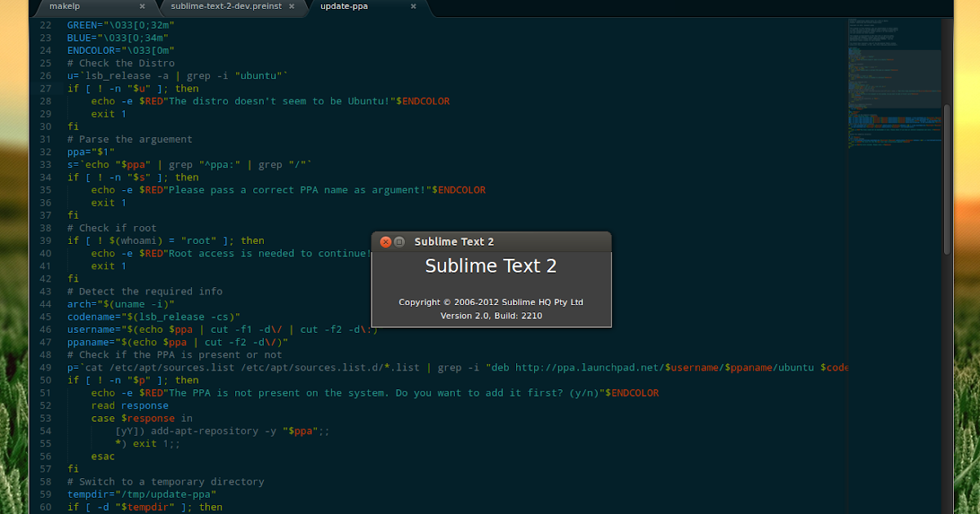Click the Check the Distro comment line

(x=121, y=63)
